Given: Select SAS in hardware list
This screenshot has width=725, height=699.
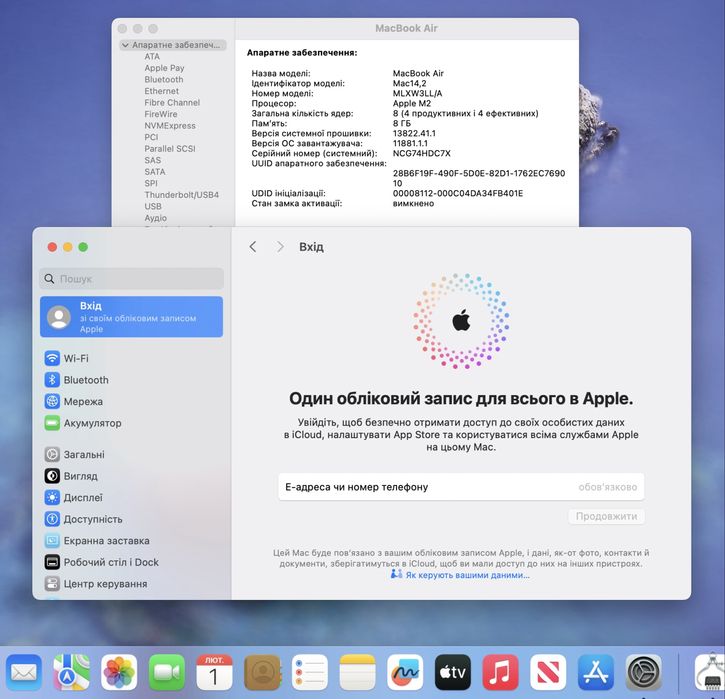Looking at the screenshot, I should pos(153,160).
